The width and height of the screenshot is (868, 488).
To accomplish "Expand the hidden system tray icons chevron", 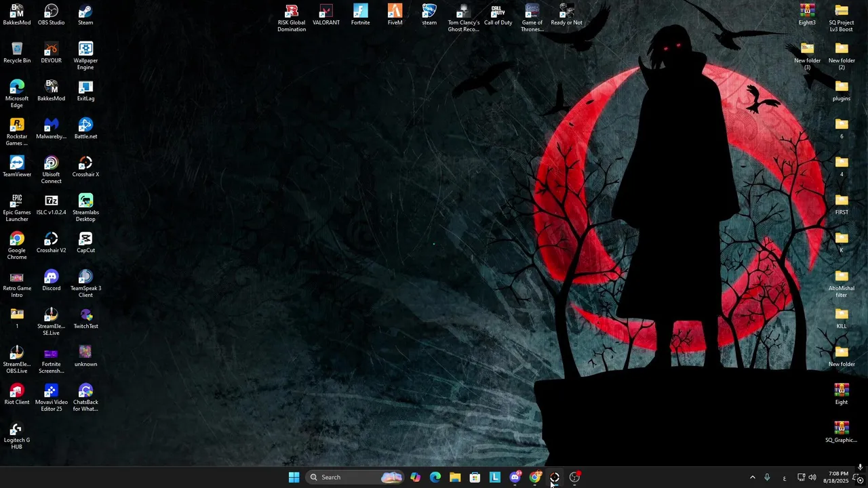I will [752, 477].
